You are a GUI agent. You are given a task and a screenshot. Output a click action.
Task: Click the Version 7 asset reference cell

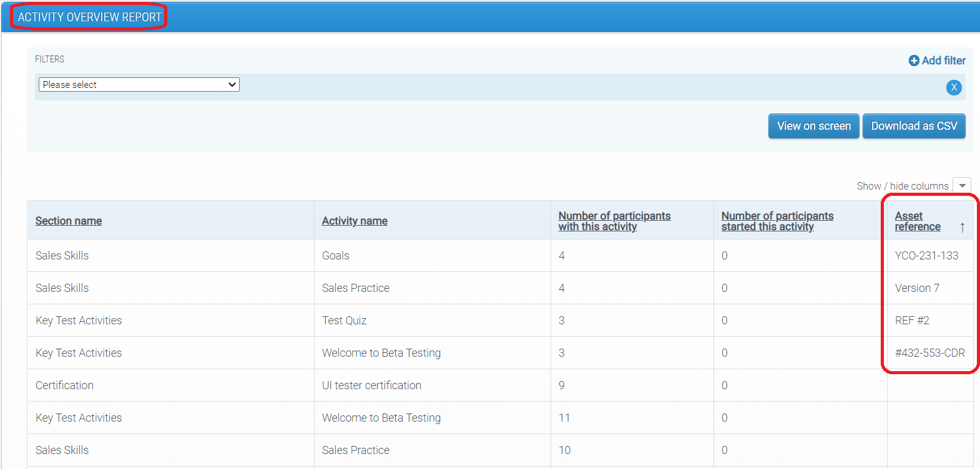pos(916,288)
